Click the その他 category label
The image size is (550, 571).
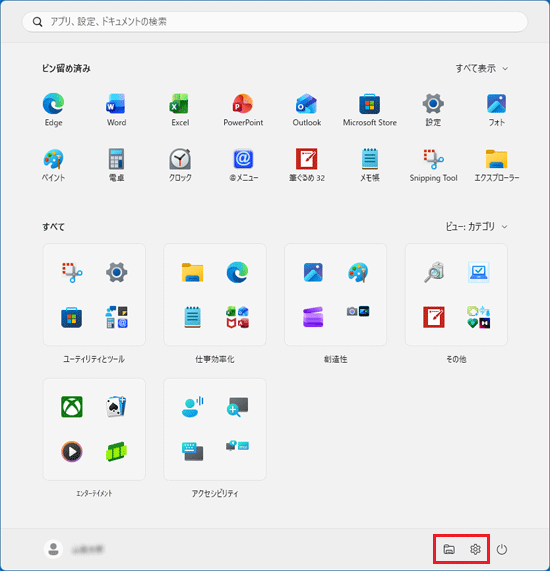[456, 359]
